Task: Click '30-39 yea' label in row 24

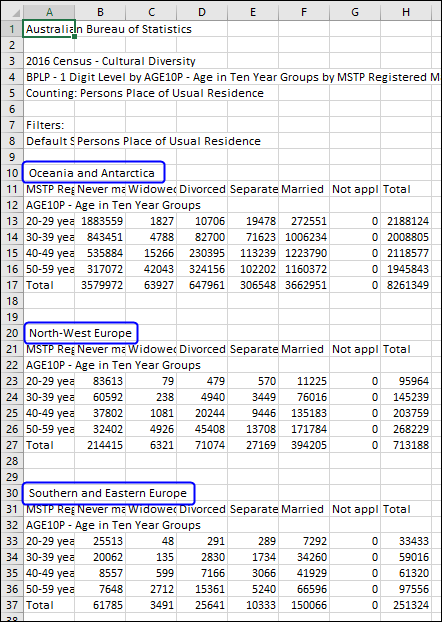Action: 49,397
